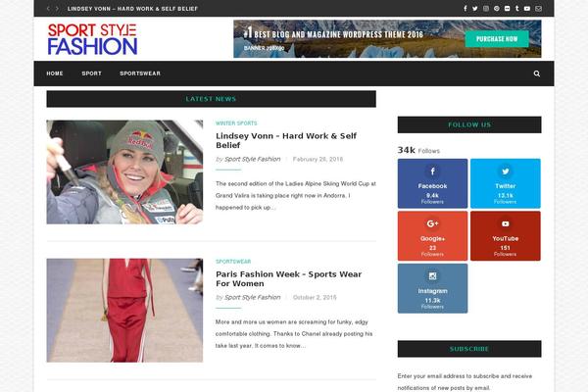This screenshot has width=588, height=392.
Task: Open the Twitter icon in the top bar
Action: coord(475,8)
